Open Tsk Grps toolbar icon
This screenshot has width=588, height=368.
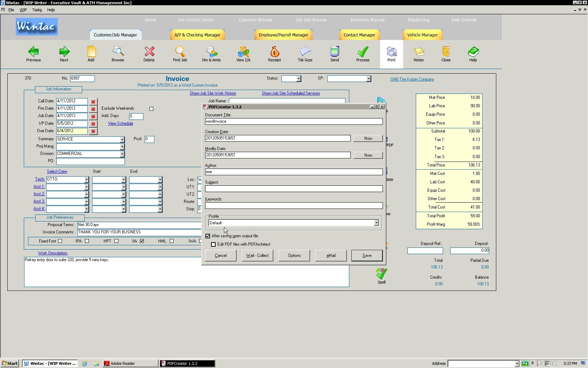tap(305, 54)
